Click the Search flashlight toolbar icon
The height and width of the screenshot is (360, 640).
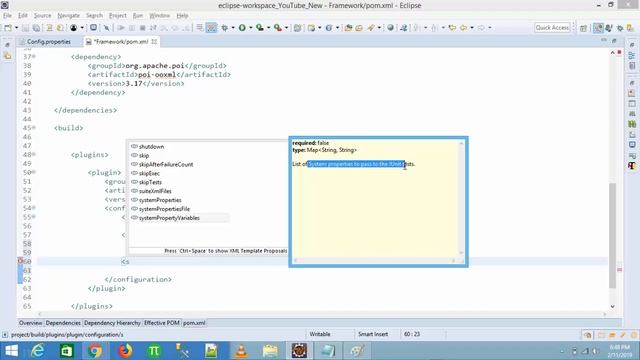click(x=371, y=28)
